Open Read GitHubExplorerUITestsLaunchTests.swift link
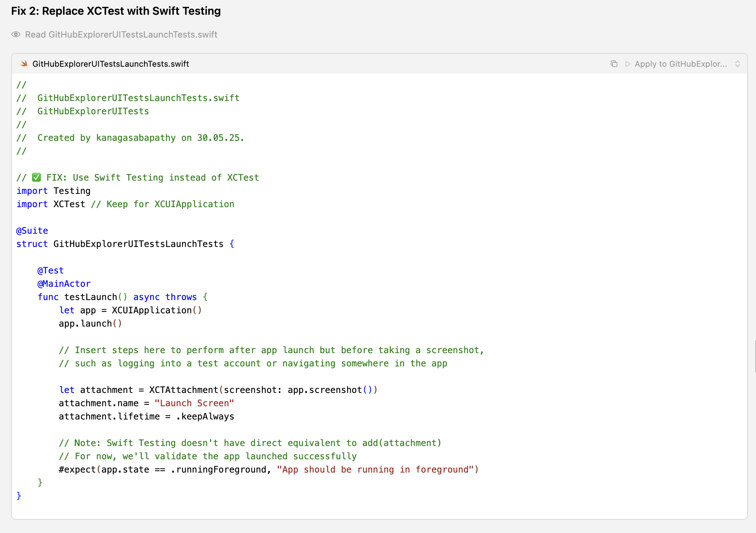 (x=121, y=34)
